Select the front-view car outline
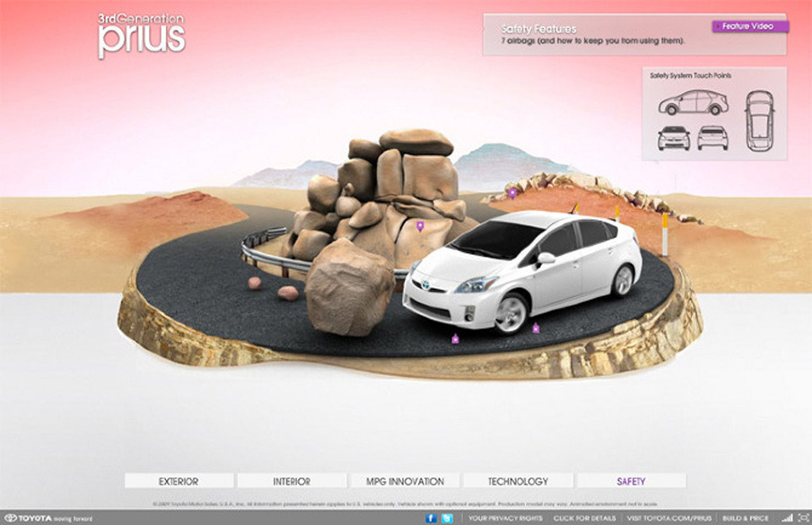This screenshot has height=525, width=812. [673, 138]
